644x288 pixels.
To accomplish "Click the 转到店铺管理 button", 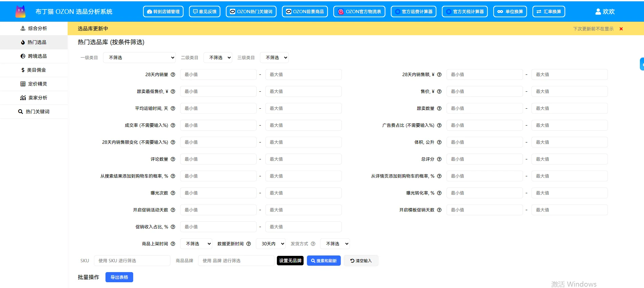I will tap(163, 12).
